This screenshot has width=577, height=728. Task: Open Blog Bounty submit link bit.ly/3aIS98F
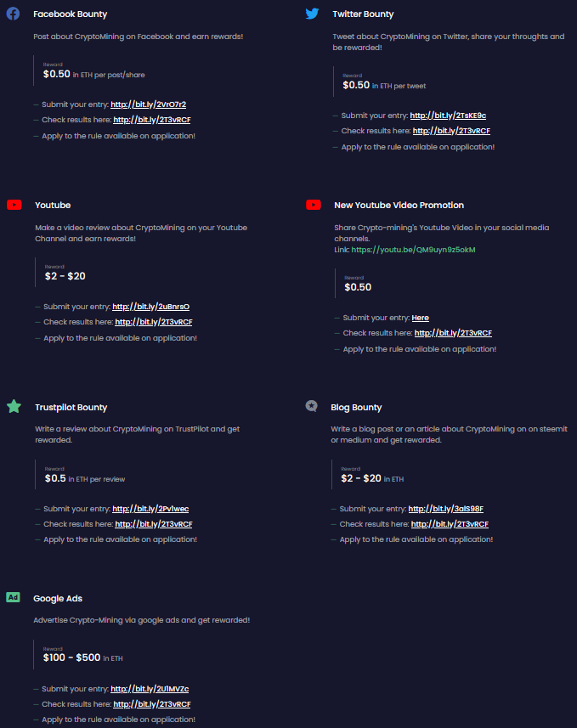coord(445,509)
